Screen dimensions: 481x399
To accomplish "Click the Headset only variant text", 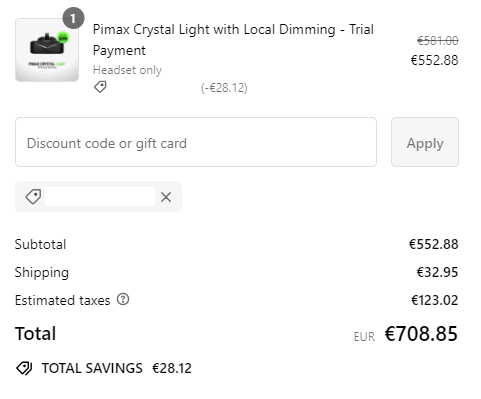I will [127, 70].
